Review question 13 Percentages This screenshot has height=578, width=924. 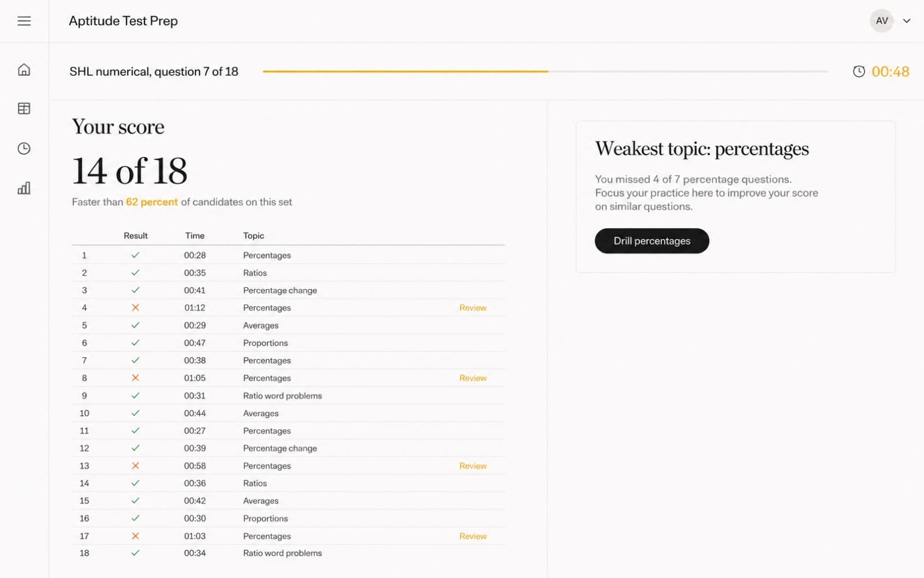473,466
